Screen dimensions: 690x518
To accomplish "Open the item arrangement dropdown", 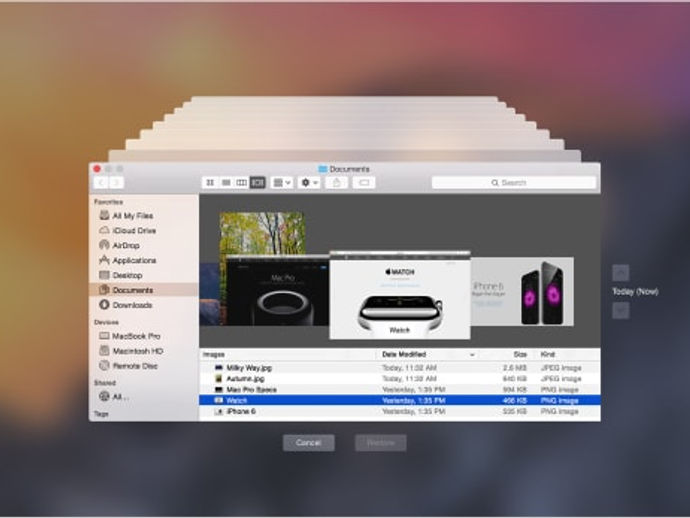I will pyautogui.click(x=282, y=183).
